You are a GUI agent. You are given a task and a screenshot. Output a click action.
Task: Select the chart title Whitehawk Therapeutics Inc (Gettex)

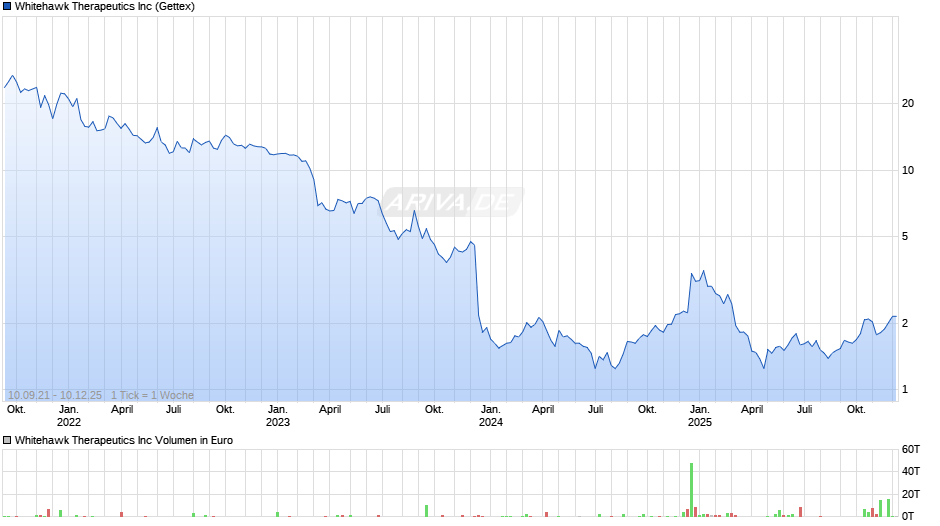(x=104, y=7)
